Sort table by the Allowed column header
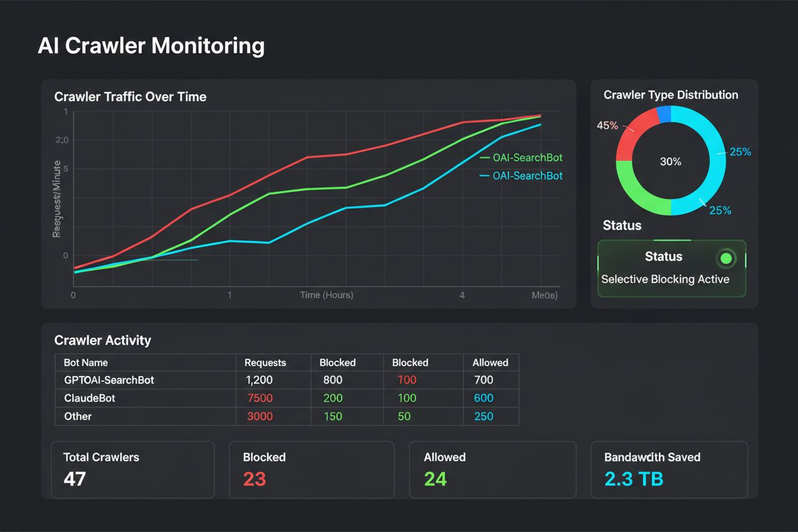The image size is (798, 532). 490,363
